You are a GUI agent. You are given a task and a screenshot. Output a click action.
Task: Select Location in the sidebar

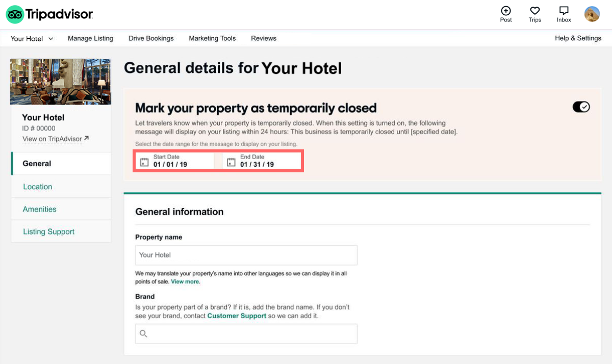pyautogui.click(x=37, y=187)
